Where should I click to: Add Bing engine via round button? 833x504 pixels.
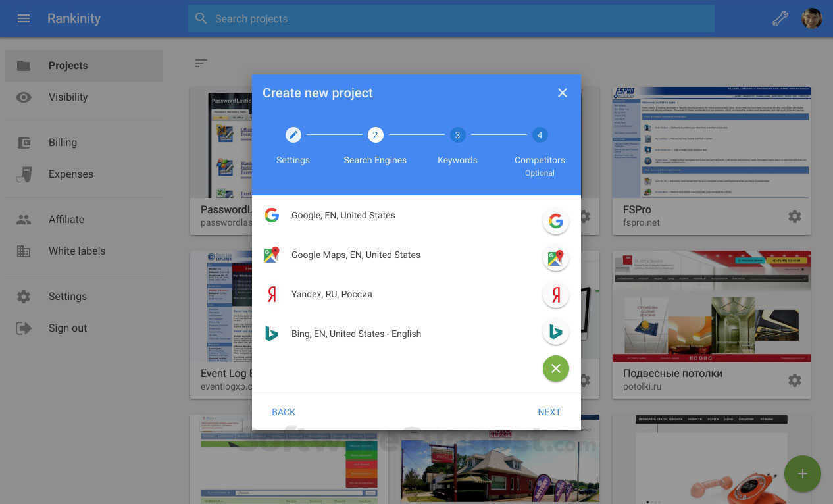coord(556,332)
